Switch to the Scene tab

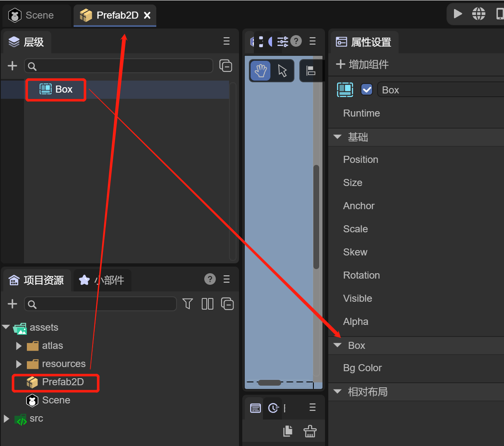pos(32,15)
